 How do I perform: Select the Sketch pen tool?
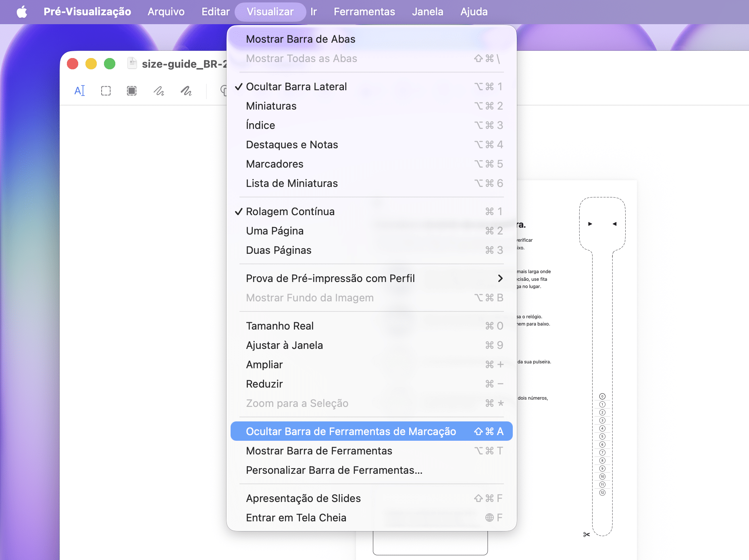(x=159, y=91)
